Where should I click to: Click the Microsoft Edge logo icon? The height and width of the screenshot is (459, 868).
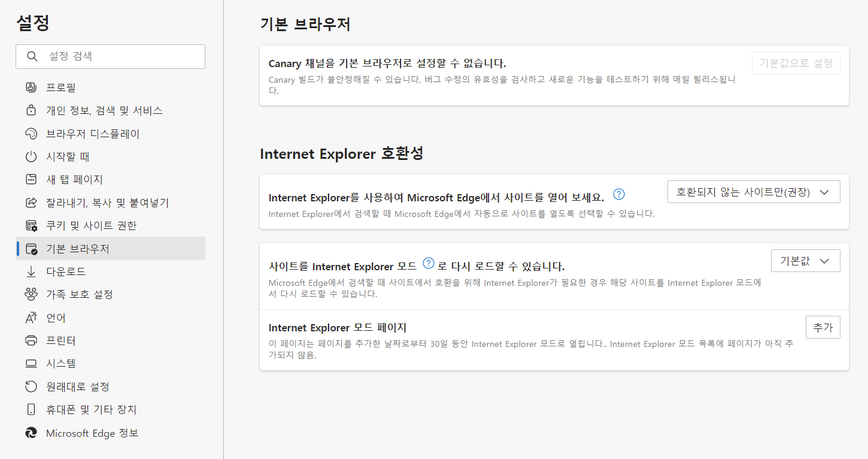tap(31, 433)
